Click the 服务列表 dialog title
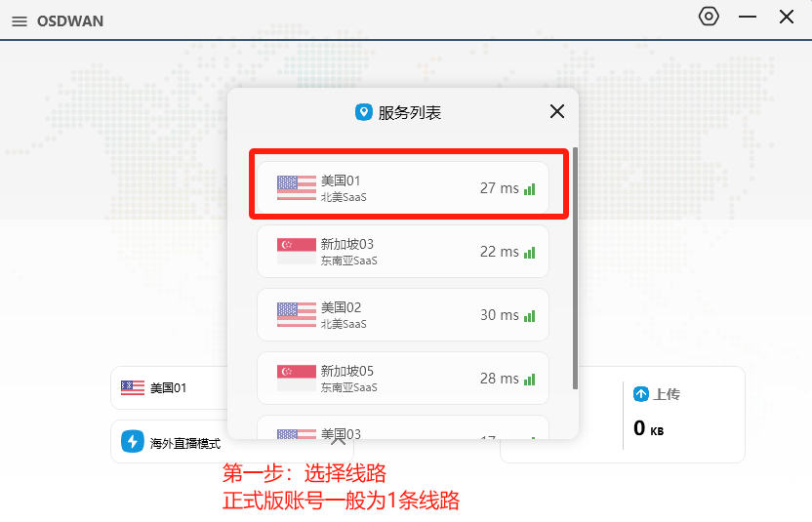812x522 pixels. [410, 112]
